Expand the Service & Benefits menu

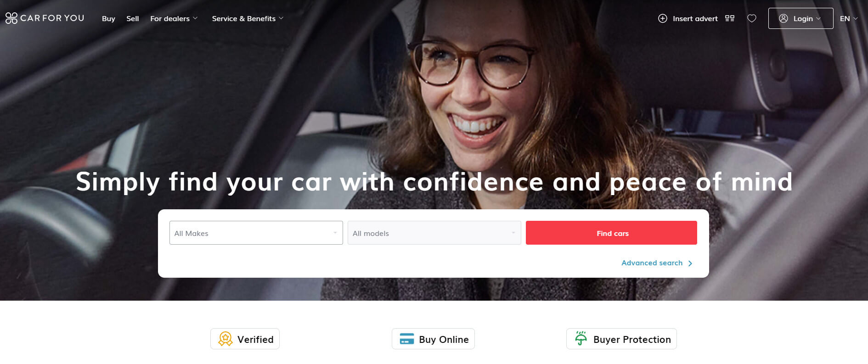pyautogui.click(x=248, y=18)
